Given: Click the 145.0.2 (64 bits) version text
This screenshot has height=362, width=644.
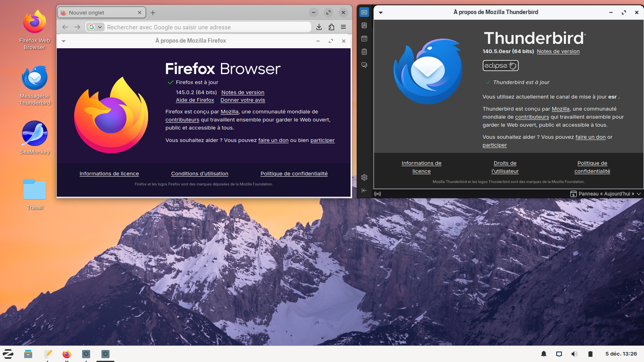Looking at the screenshot, I should 196,93.
